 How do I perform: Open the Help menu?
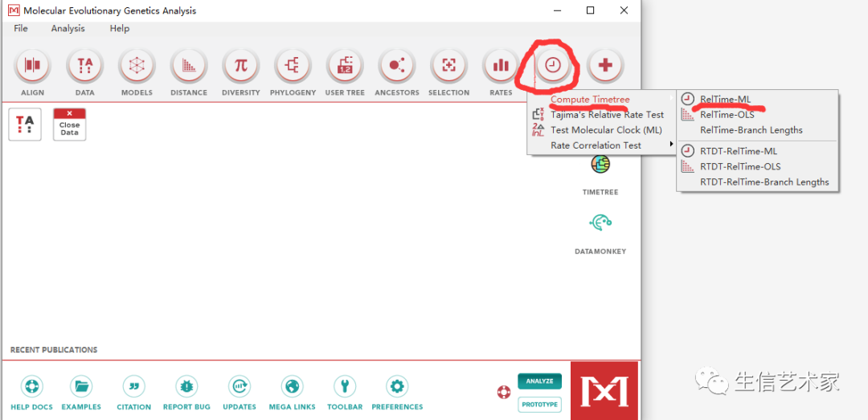pyautogui.click(x=120, y=29)
